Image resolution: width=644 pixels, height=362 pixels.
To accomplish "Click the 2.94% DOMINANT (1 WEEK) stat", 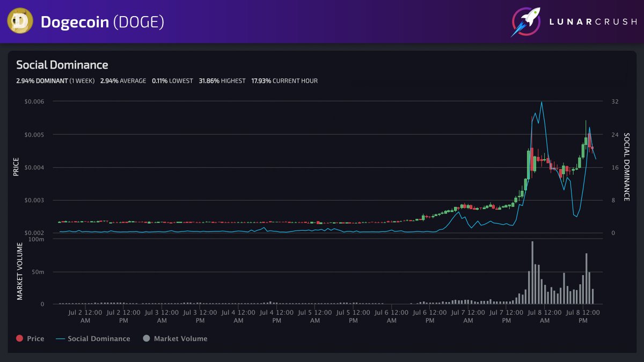I will pyautogui.click(x=55, y=81).
